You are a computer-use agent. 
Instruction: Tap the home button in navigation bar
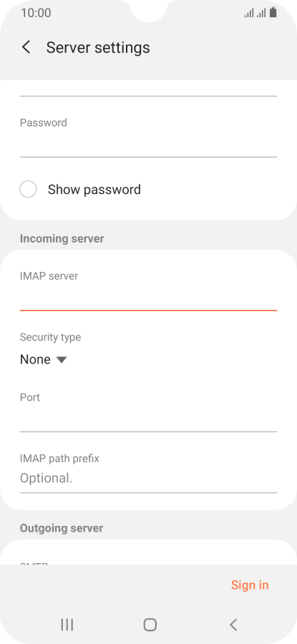150,625
